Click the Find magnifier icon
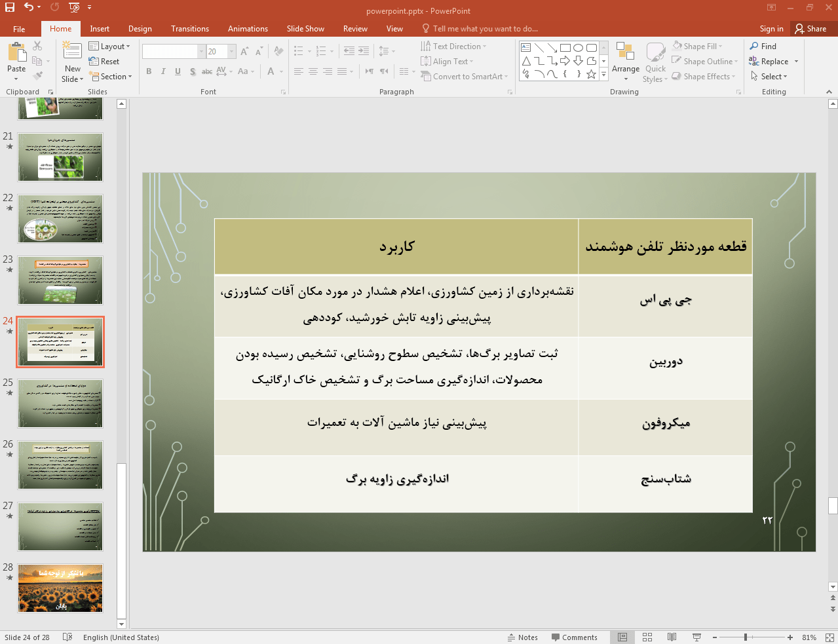This screenshot has width=838, height=644. tap(755, 47)
